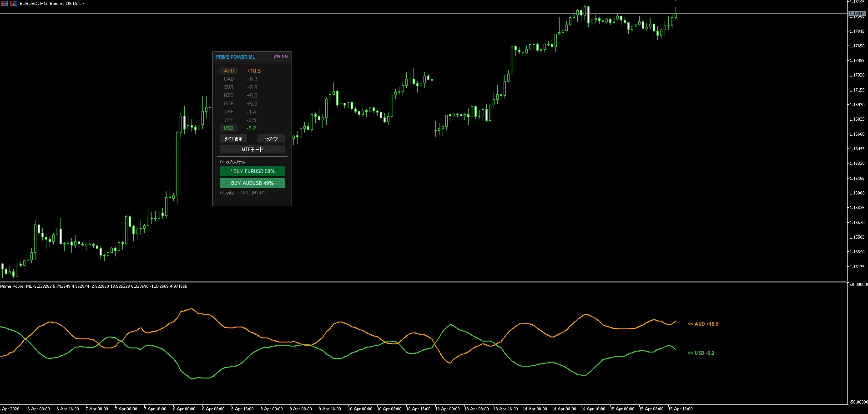This screenshot has width=868, height=414.
Task: Click the current price tag on price axis
Action: 857,14
